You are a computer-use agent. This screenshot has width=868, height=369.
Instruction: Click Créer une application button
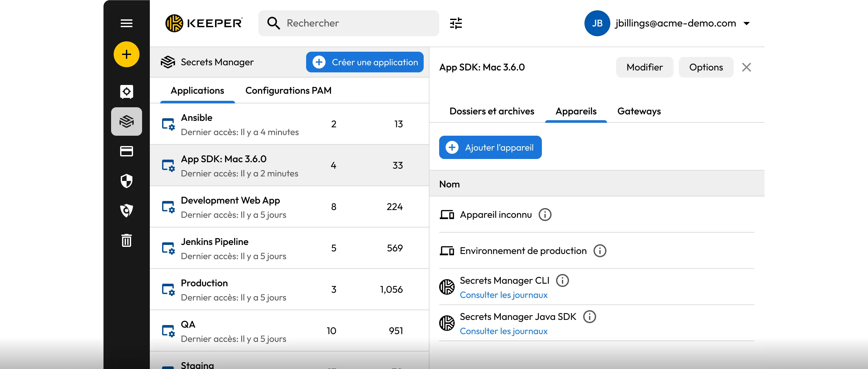coord(365,62)
